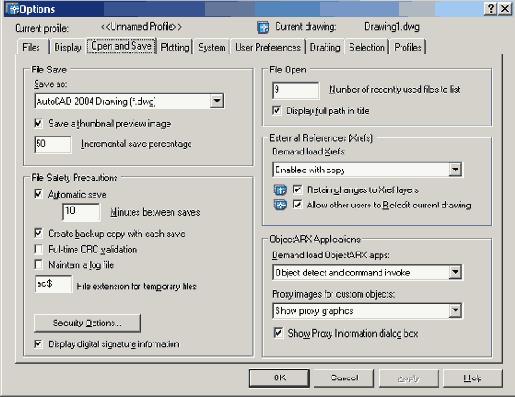Viewport: 515px width, 397px height.
Task: Toggle Create backup copy with each save
Action: 38,233
